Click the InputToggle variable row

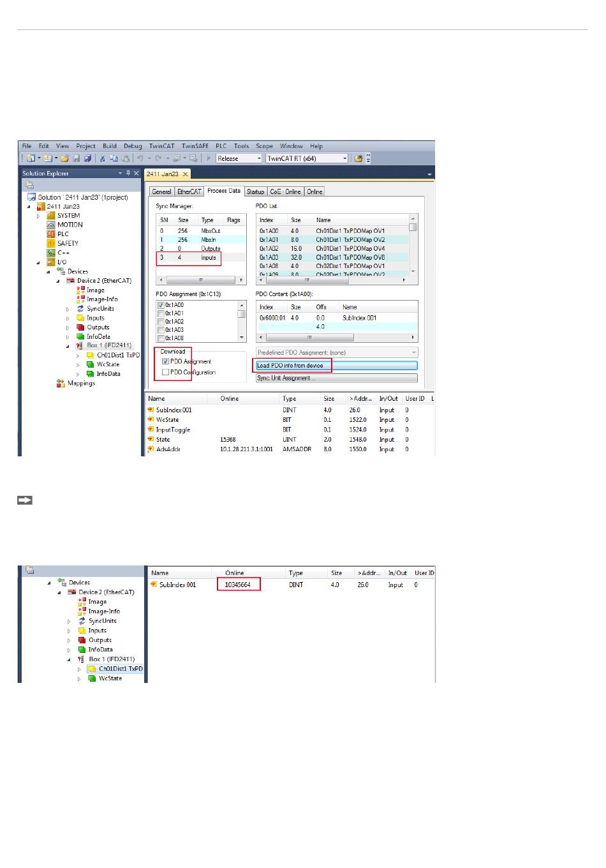tap(290, 430)
